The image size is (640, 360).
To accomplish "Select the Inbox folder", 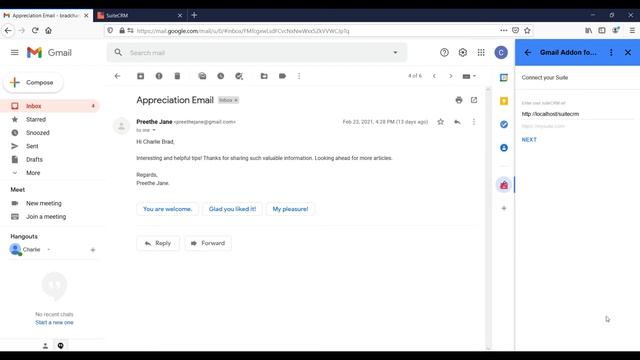I will (50, 106).
